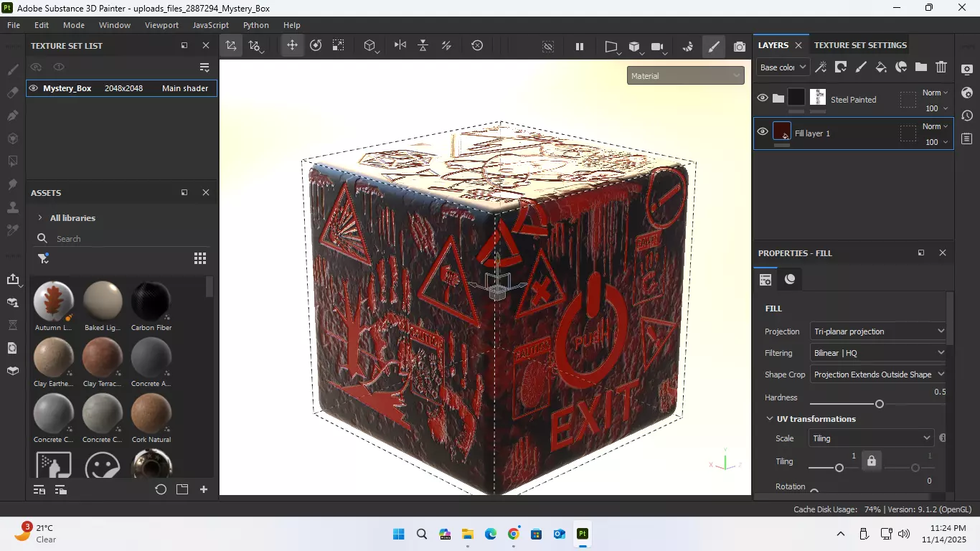The height and width of the screenshot is (551, 980).
Task: Open shader settings on right dock
Action: pos(967,93)
